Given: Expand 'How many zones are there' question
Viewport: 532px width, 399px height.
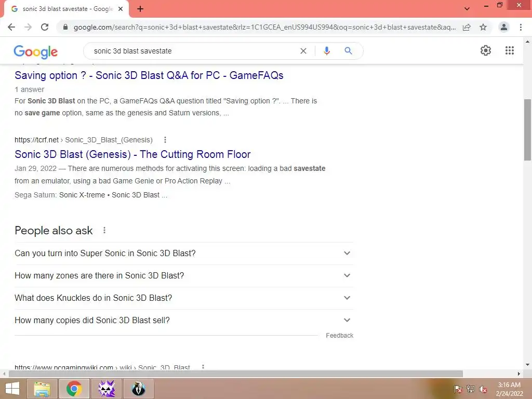Looking at the screenshot, I should pyautogui.click(x=184, y=276).
